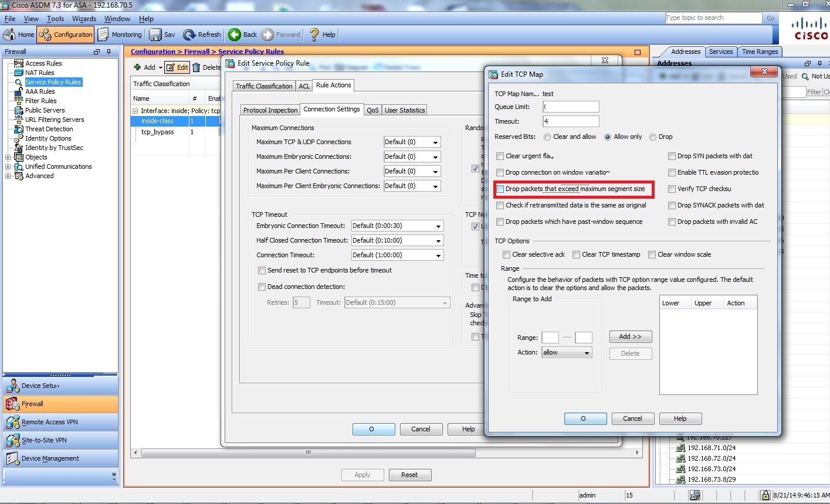
Task: Check Clear TCP timestamp option
Action: pyautogui.click(x=576, y=254)
